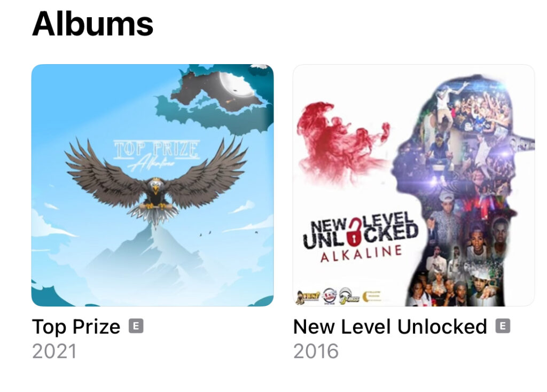Open the New Level Unlocked album cover
Image resolution: width=547 pixels, height=392 pixels.
[x=413, y=185]
